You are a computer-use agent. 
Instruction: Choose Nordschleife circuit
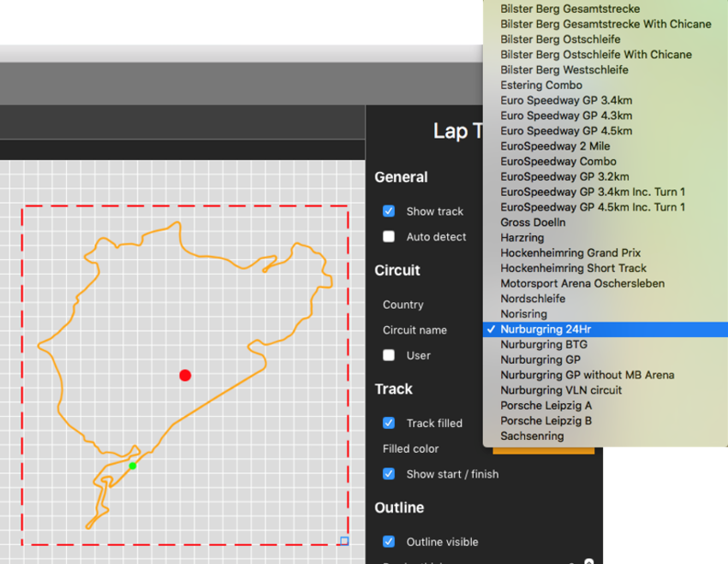click(x=606, y=300)
